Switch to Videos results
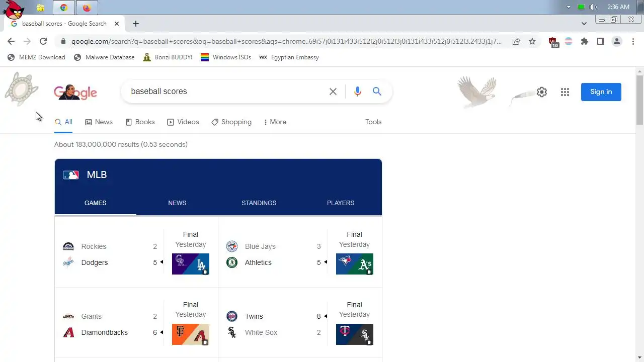This screenshot has width=644, height=362. click(x=183, y=122)
